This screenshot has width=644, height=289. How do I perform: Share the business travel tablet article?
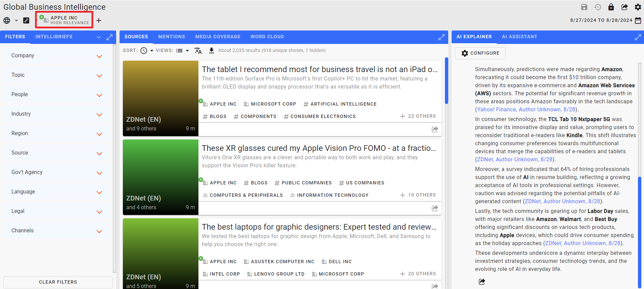tap(435, 129)
